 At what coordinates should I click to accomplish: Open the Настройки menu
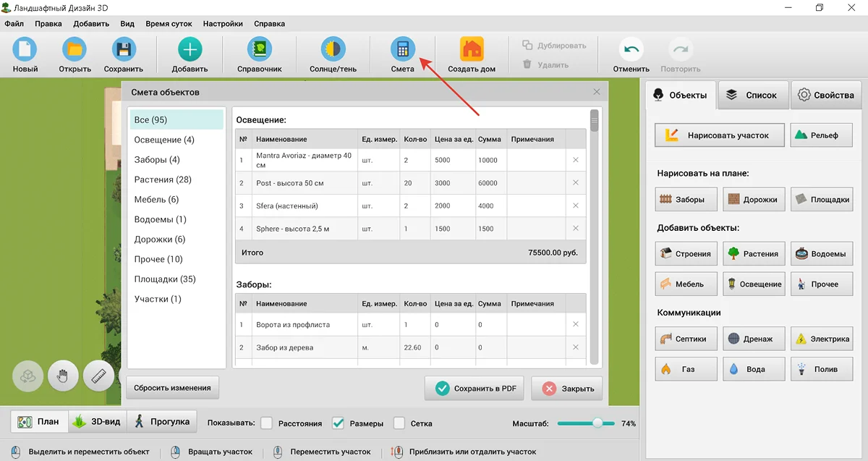point(223,23)
